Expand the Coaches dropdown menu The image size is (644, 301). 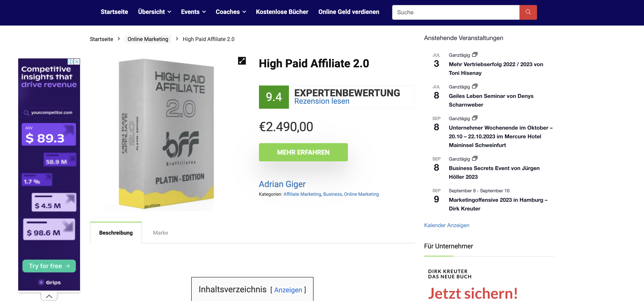231,12
